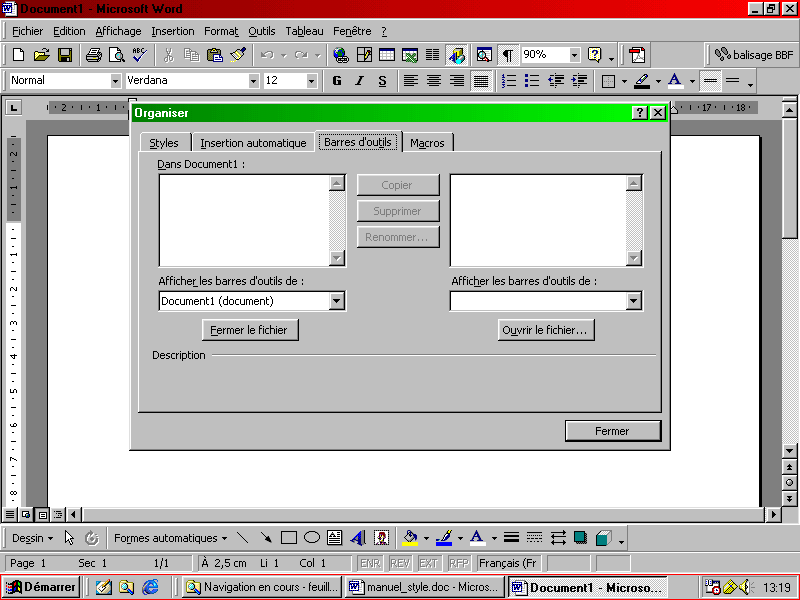Viewport: 800px width, 600px height.
Task: Open the font size 12 dropdown
Action: coord(311,81)
